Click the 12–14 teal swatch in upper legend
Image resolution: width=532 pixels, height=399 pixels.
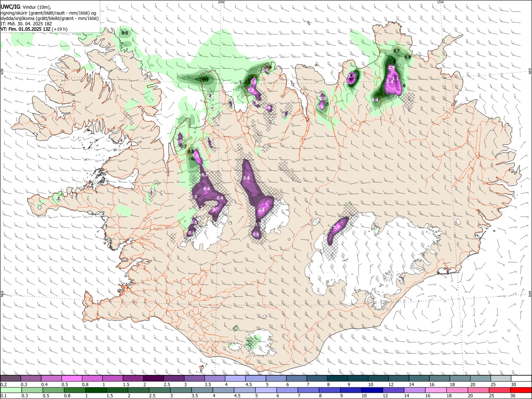point(399,378)
